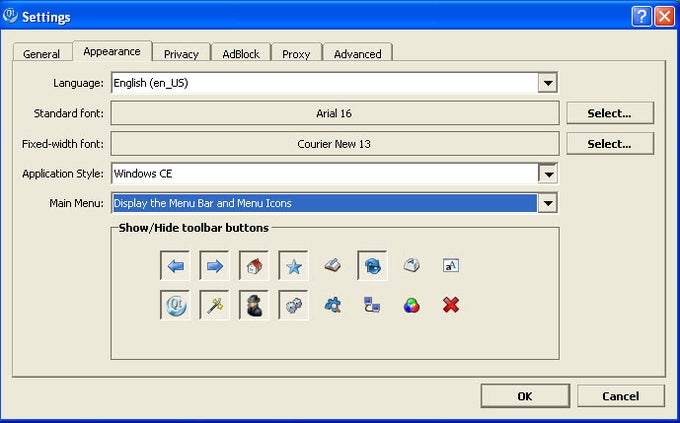Toggle the blue globe reload toolbar button
680x423 pixels.
373,266
